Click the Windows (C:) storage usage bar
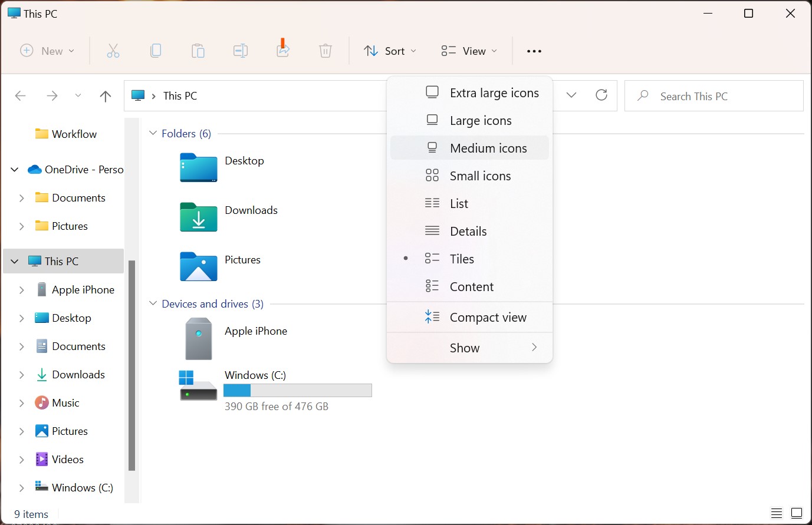The height and width of the screenshot is (525, 812). click(298, 391)
